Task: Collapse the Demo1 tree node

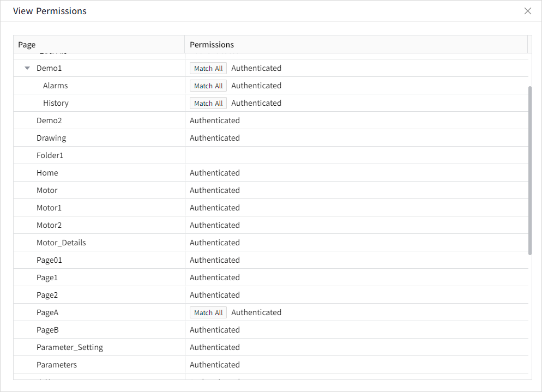Action: tap(27, 68)
